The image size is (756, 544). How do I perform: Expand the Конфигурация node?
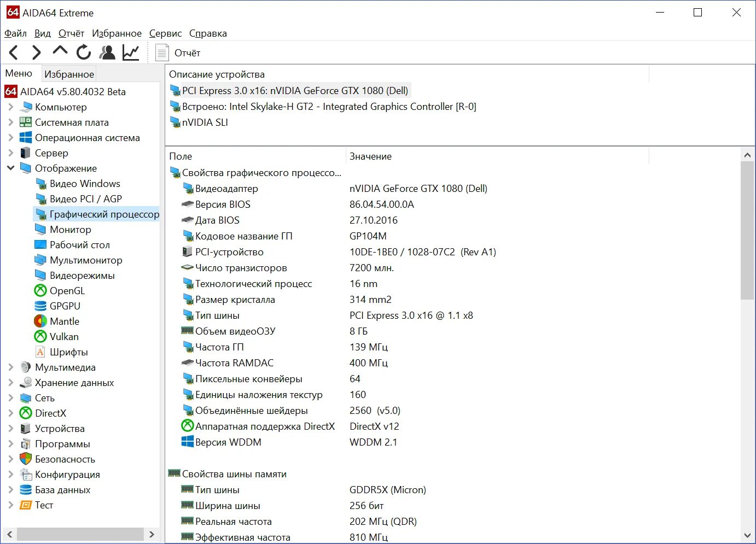coord(10,475)
